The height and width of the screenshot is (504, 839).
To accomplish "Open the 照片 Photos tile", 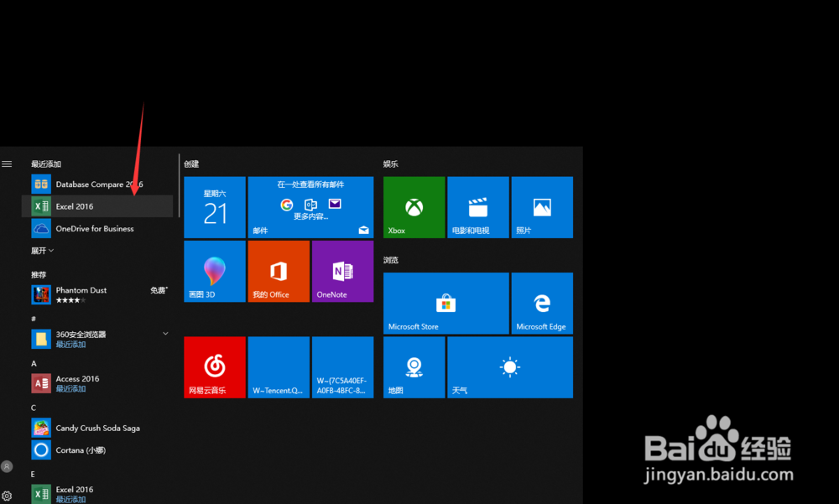I will [542, 207].
